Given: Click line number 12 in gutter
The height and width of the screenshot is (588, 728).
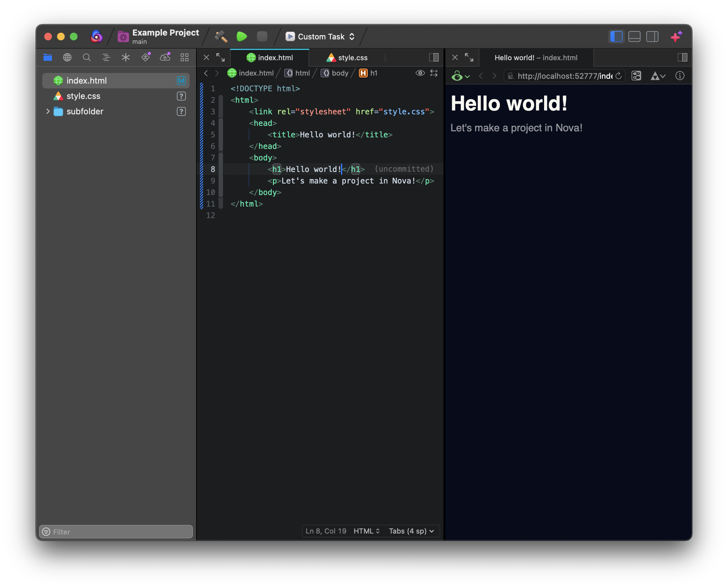Looking at the screenshot, I should (x=211, y=216).
